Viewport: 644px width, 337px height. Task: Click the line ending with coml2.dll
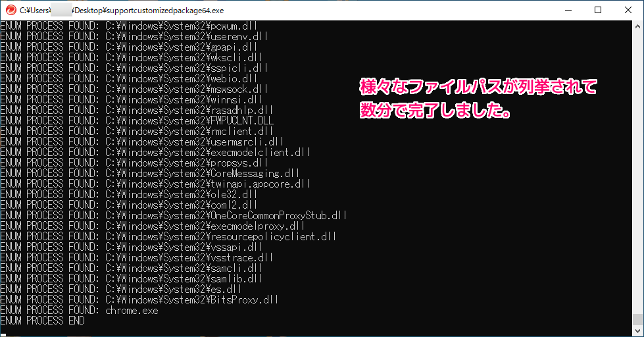[128, 205]
